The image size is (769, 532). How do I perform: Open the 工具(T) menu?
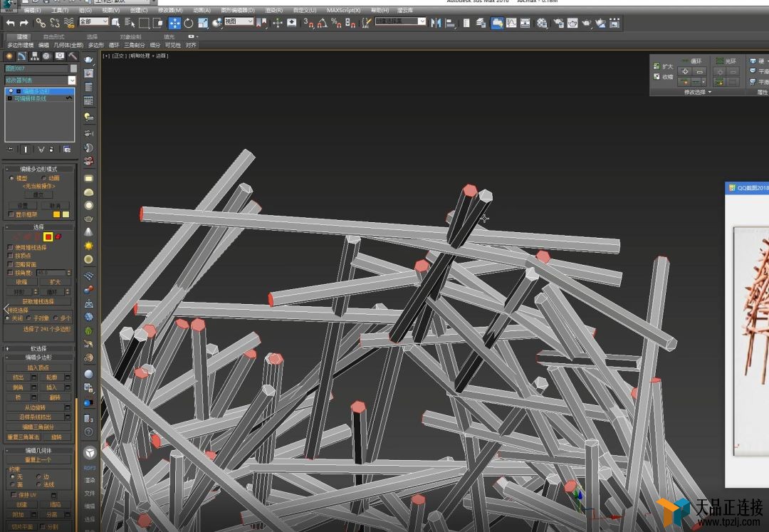tap(60, 10)
